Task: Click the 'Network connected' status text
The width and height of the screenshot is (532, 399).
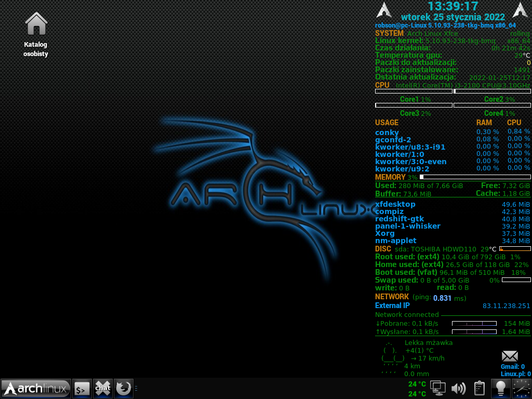Action: (x=407, y=314)
